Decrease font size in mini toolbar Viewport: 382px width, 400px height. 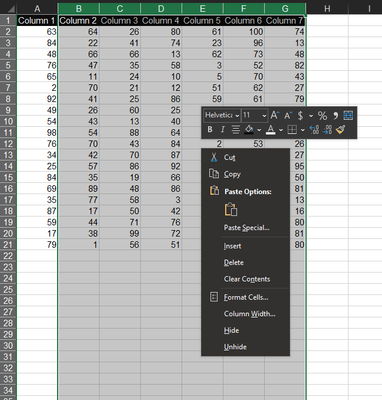tap(287, 115)
